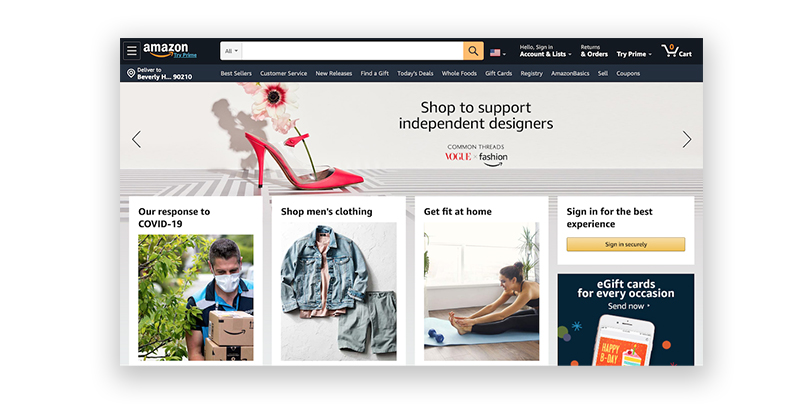The height and width of the screenshot is (404, 800).
Task: Expand the All search category dropdown
Action: 232,51
